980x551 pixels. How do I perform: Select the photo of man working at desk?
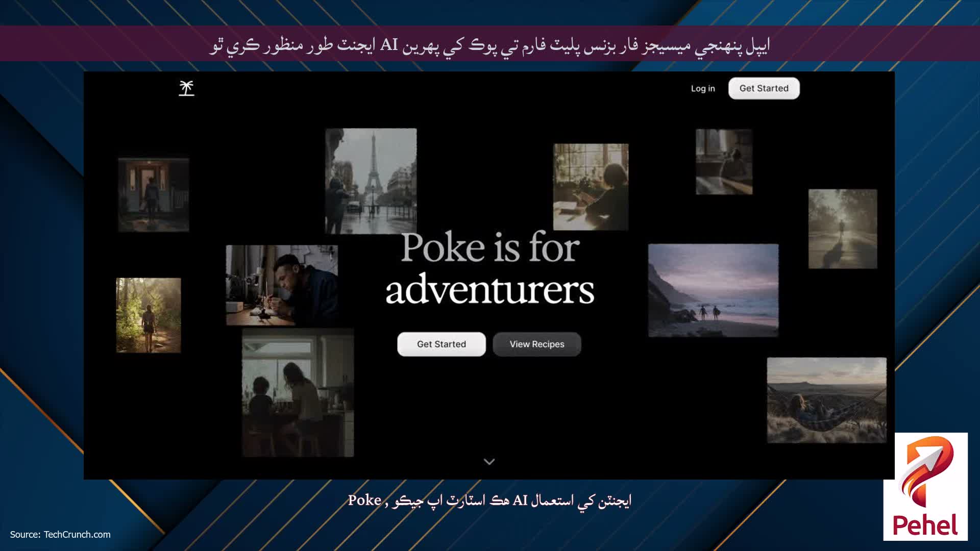tap(282, 285)
